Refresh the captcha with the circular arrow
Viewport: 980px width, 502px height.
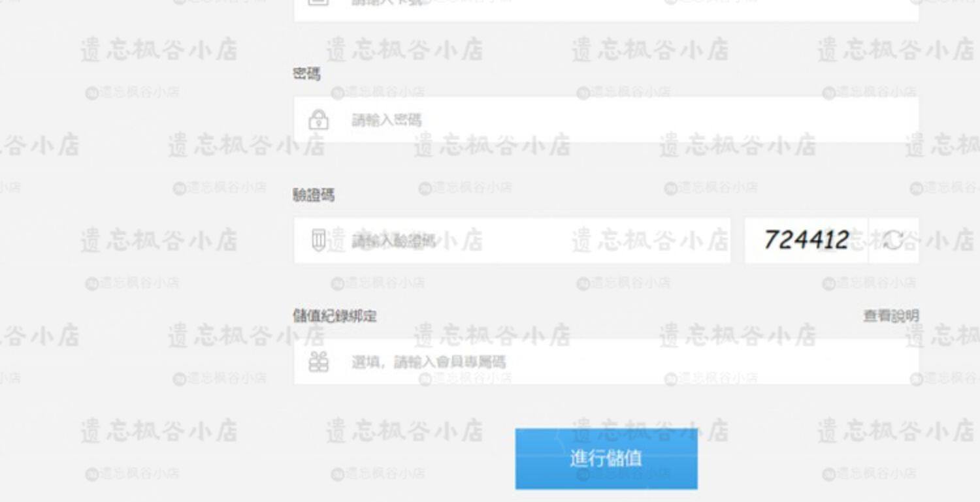(893, 240)
